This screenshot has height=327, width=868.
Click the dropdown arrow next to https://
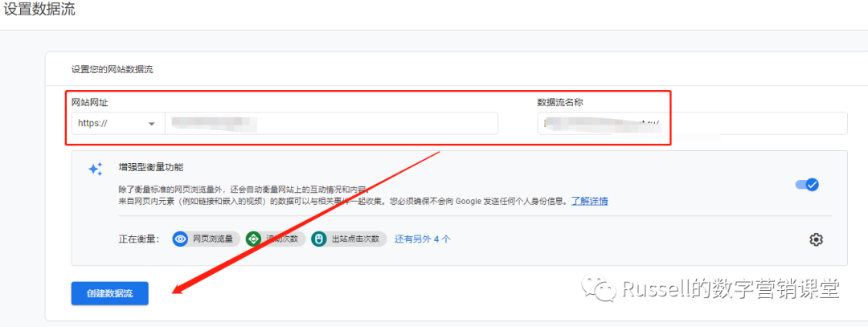click(x=150, y=124)
